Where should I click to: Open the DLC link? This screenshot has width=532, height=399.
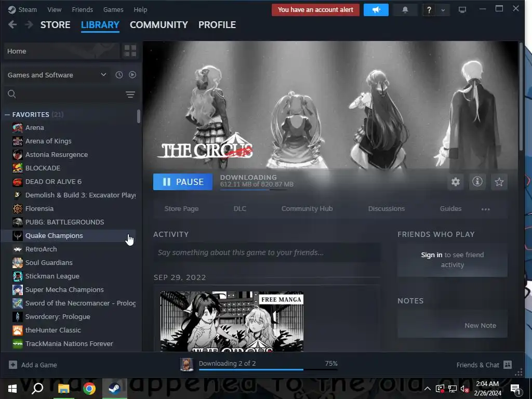point(240,209)
